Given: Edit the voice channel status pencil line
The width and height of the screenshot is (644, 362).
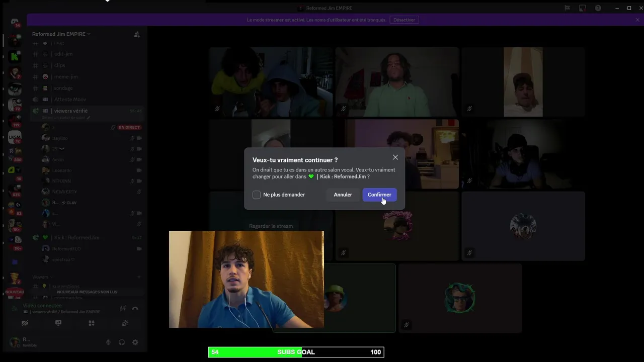Looking at the screenshot, I should [x=66, y=118].
